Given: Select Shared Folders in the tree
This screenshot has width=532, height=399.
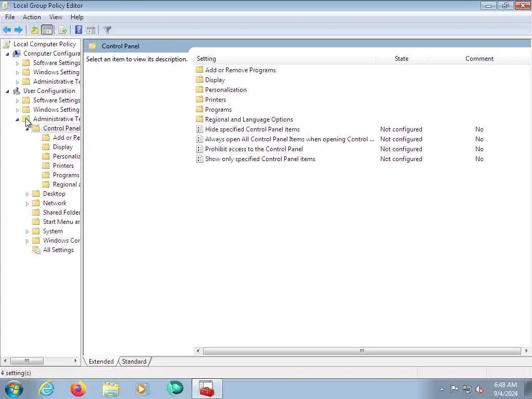Looking at the screenshot, I should pos(61,212).
